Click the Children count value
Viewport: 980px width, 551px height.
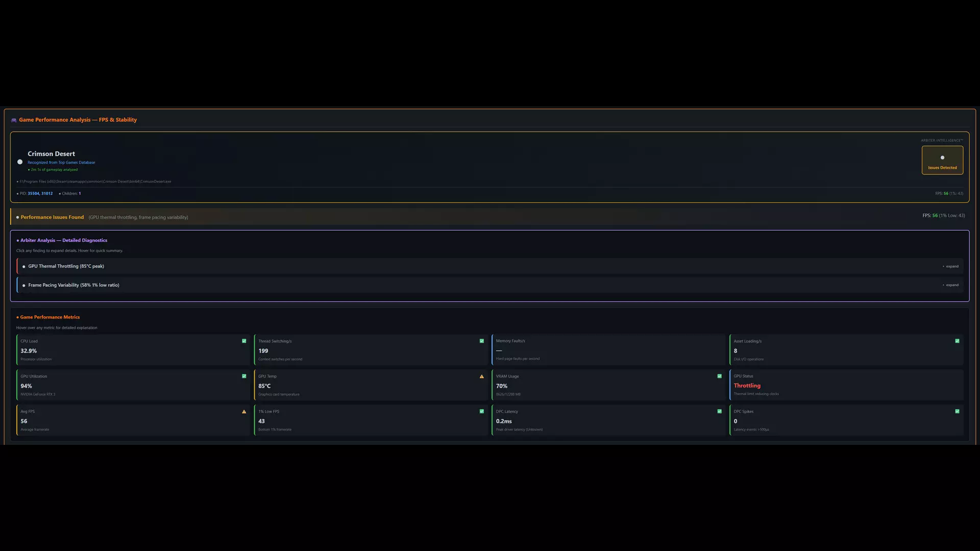(x=80, y=193)
